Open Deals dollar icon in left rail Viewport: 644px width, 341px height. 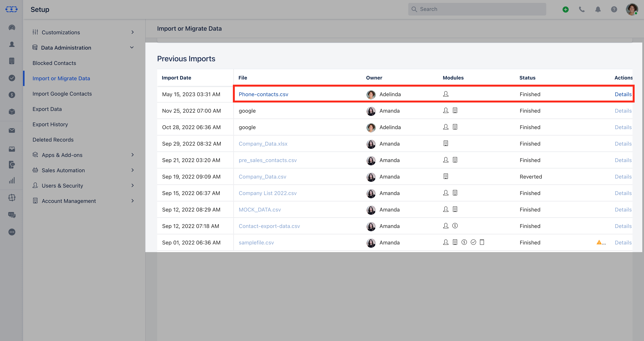pos(12,95)
